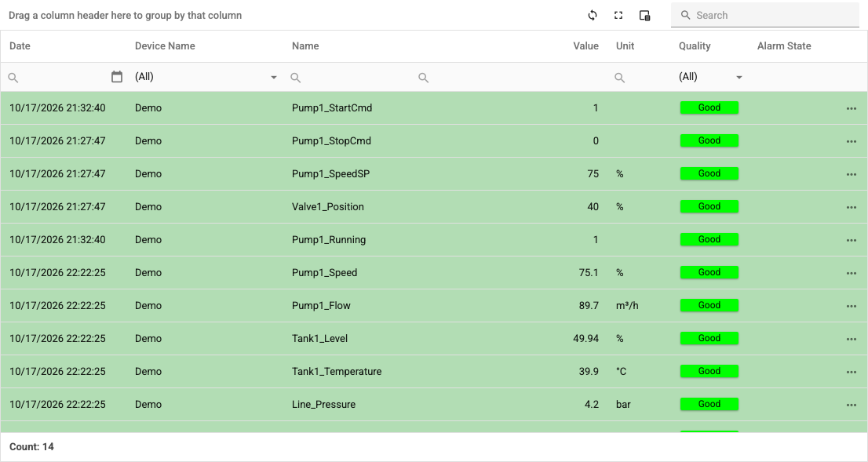Viewport: 868px width, 462px height.
Task: Select the Pump1_SpeedSP name cell
Action: pos(330,173)
